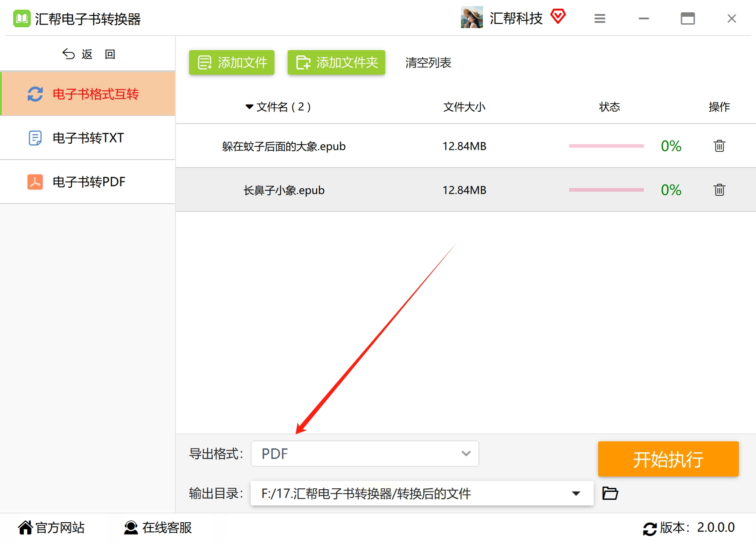
Task: Open output folder browse icon
Action: (x=610, y=493)
